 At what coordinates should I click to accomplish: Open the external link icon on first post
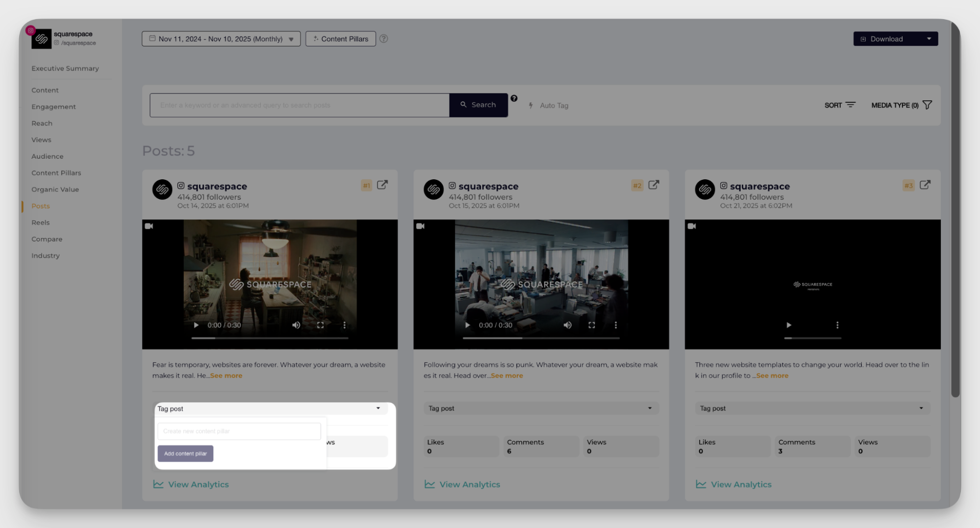pyautogui.click(x=383, y=185)
